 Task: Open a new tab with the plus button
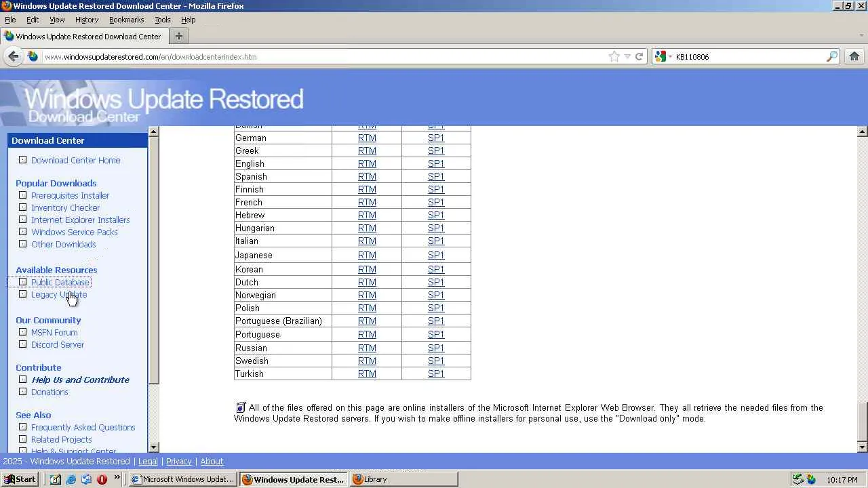click(179, 36)
